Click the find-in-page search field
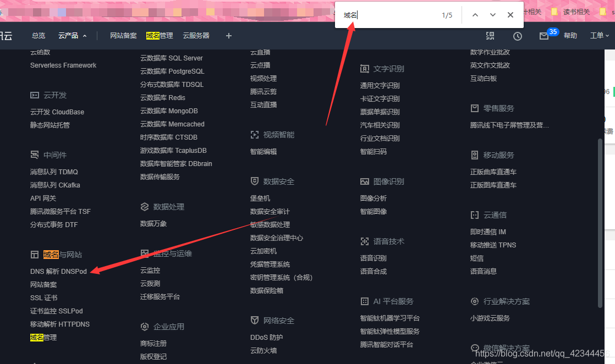This screenshot has width=615, height=364. (x=388, y=15)
